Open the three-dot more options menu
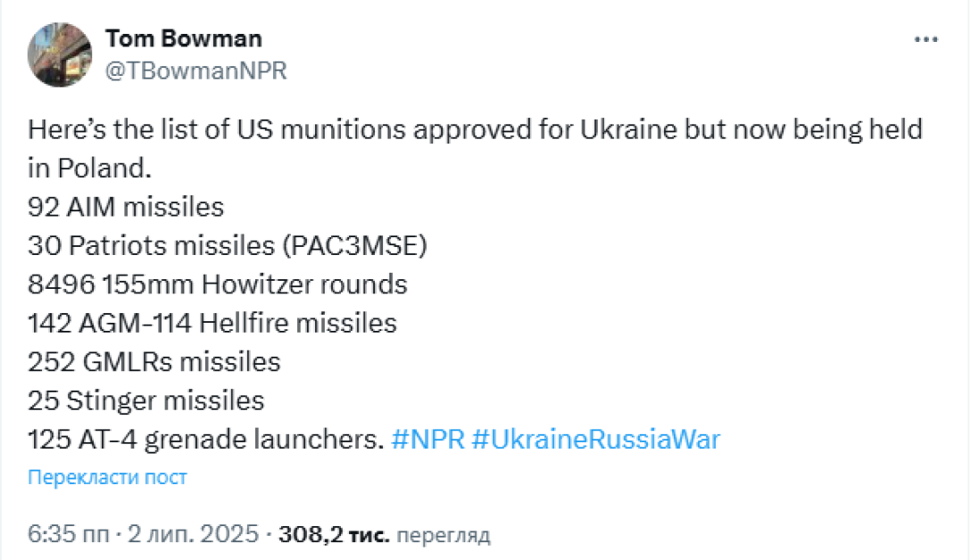Viewport: 971px width, 560px height. tap(925, 41)
